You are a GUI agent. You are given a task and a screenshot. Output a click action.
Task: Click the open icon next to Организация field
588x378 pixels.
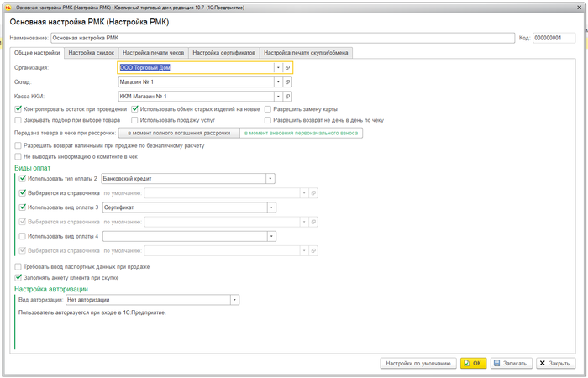[287, 67]
